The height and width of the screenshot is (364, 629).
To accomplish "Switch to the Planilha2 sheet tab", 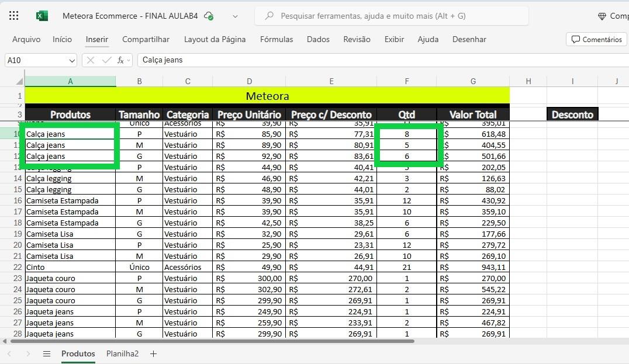I will point(122,353).
